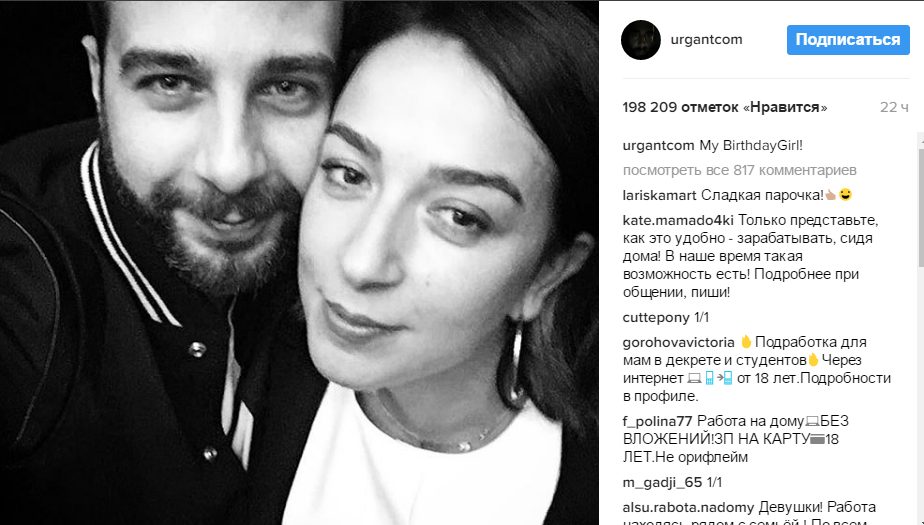
Task: Open the alsu.rabota.nadomy profile
Action: pyautogui.click(x=688, y=507)
